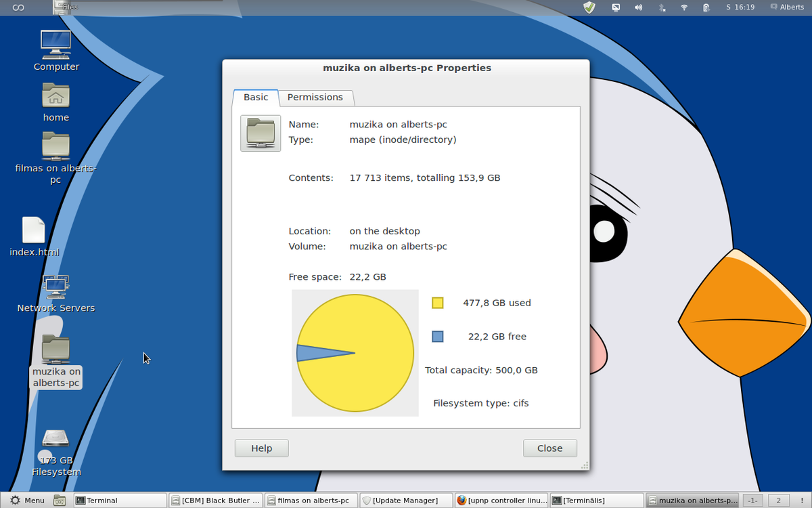Viewport: 812px width, 508px height.
Task: Click the Properties dialog title bar
Action: pyautogui.click(x=406, y=68)
